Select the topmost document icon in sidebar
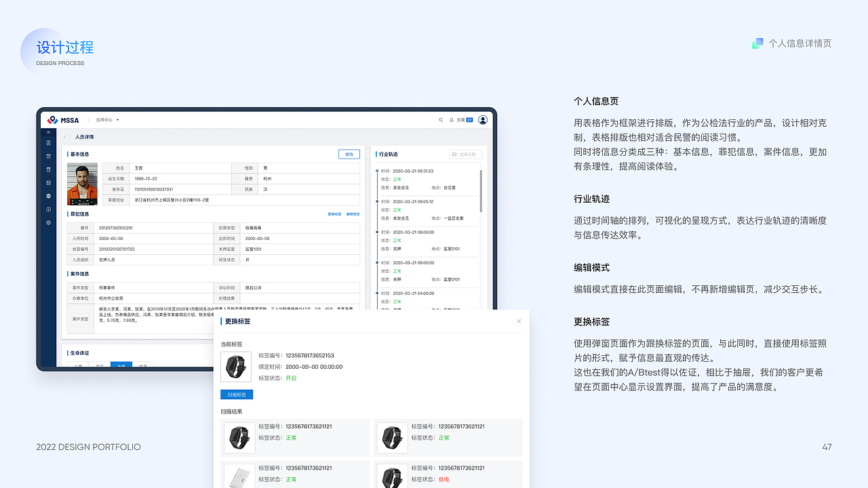This screenshot has height=488, width=868. (48, 143)
